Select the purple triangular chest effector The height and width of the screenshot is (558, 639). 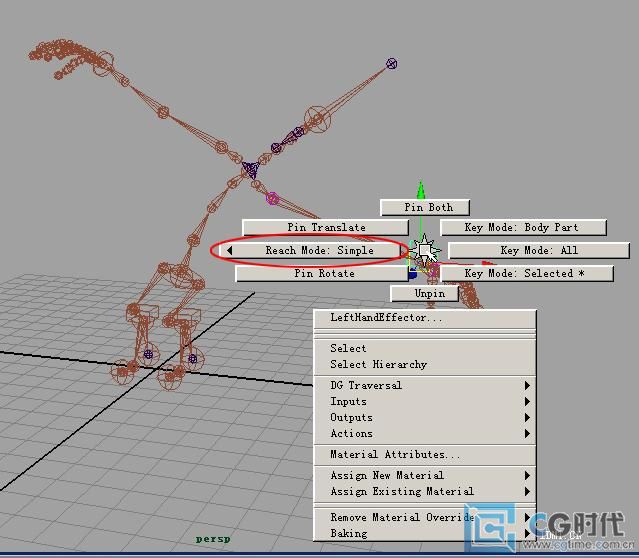click(x=250, y=169)
